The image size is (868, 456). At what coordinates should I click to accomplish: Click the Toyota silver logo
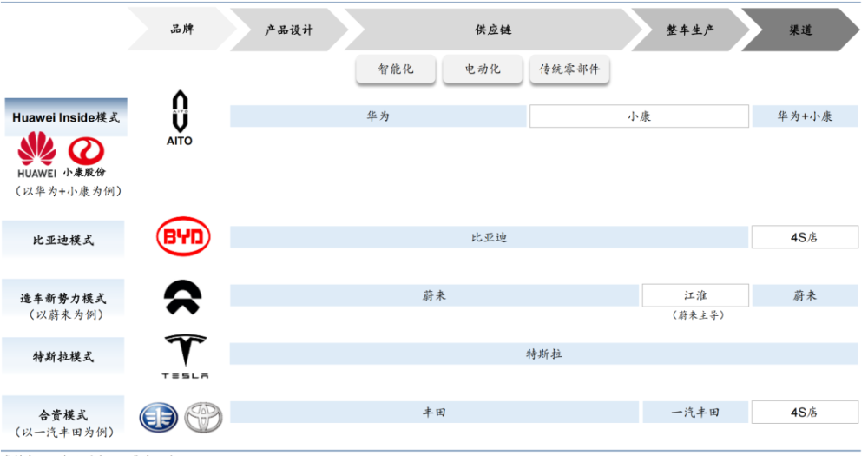pyautogui.click(x=203, y=418)
